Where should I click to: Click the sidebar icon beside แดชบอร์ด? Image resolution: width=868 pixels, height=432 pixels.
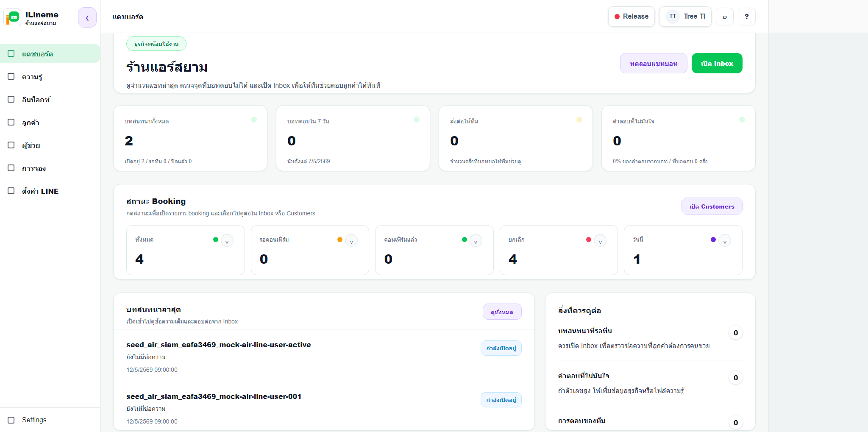tap(11, 53)
